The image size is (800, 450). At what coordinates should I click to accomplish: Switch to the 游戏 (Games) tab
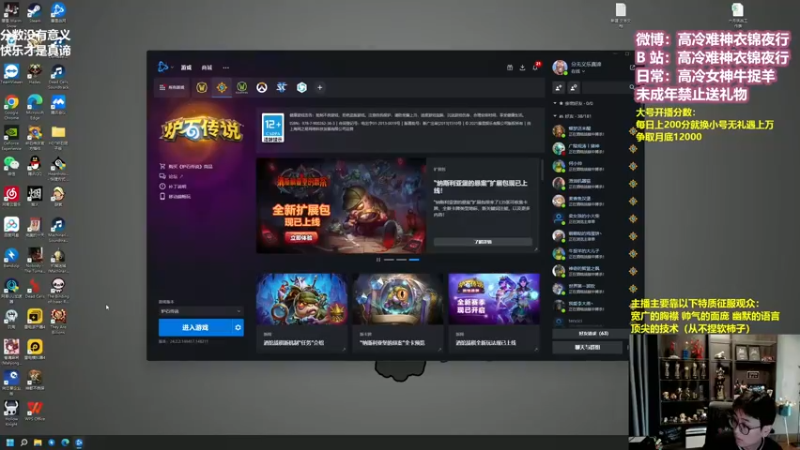pos(186,67)
